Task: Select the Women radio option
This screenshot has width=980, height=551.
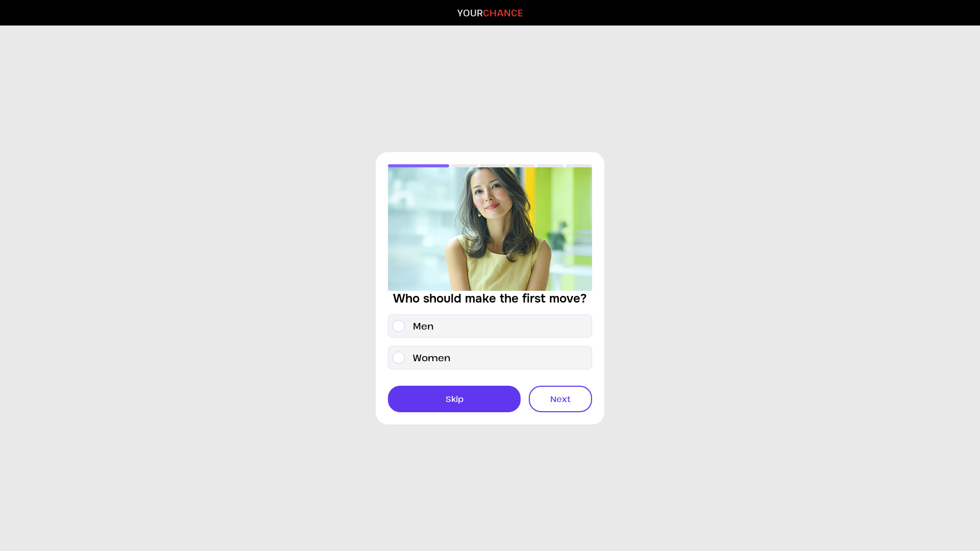Action: coord(489,358)
